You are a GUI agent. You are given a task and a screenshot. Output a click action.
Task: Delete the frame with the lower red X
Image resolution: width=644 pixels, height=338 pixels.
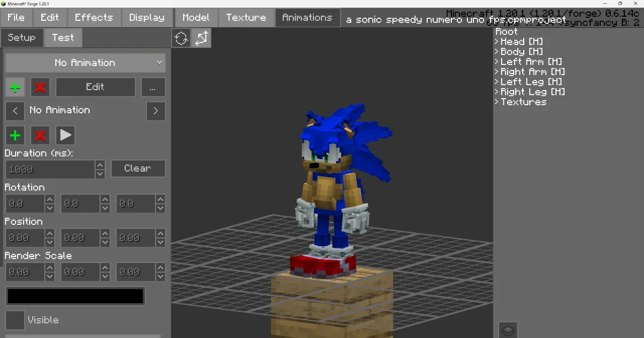tap(40, 135)
